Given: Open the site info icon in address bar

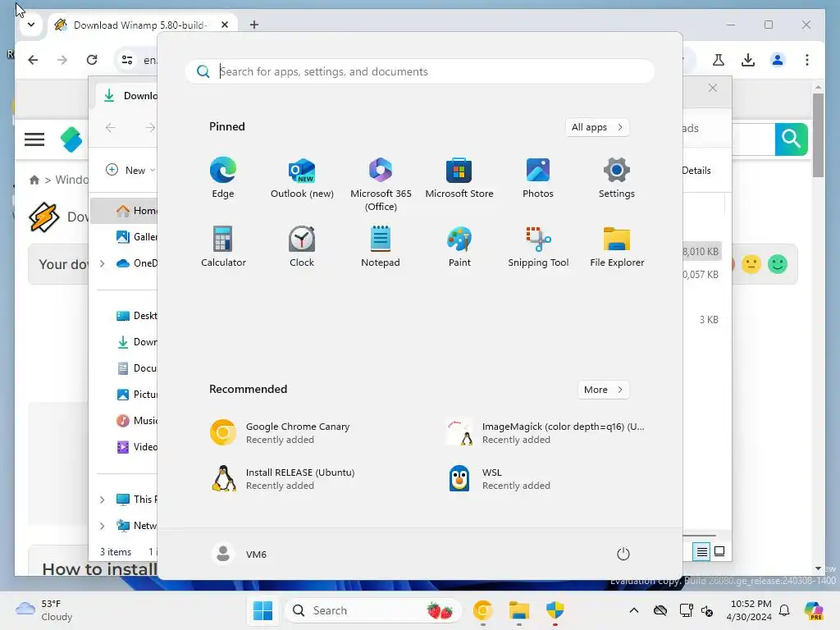Looking at the screenshot, I should click(127, 60).
